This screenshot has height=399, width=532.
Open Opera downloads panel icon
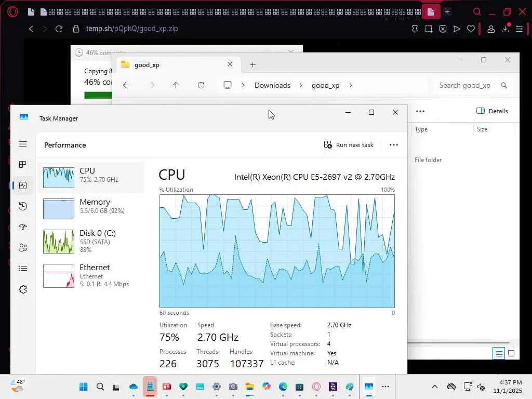click(505, 29)
